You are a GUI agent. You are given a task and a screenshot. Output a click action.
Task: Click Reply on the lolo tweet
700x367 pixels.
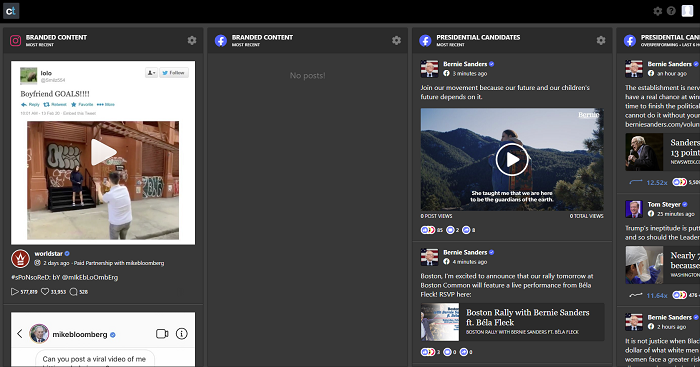(x=30, y=104)
